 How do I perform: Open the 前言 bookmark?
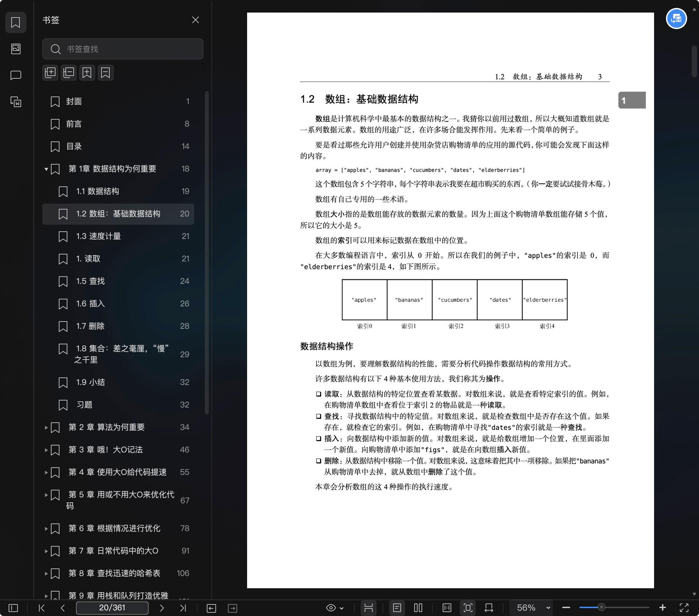(118, 124)
